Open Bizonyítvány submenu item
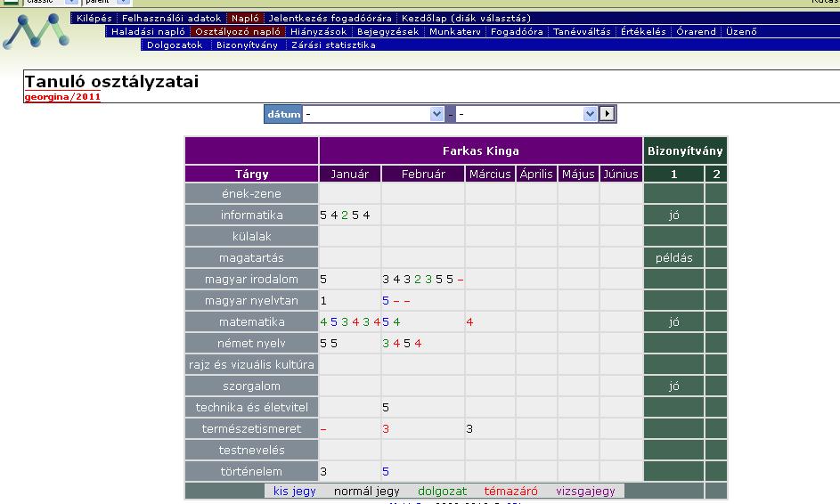Viewport: 840px width, 504px height. [x=247, y=45]
